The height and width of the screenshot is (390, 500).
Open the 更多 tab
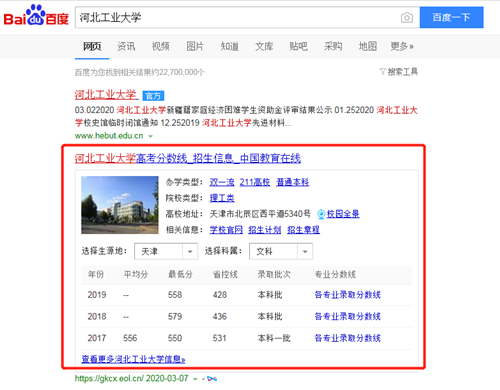coord(402,46)
